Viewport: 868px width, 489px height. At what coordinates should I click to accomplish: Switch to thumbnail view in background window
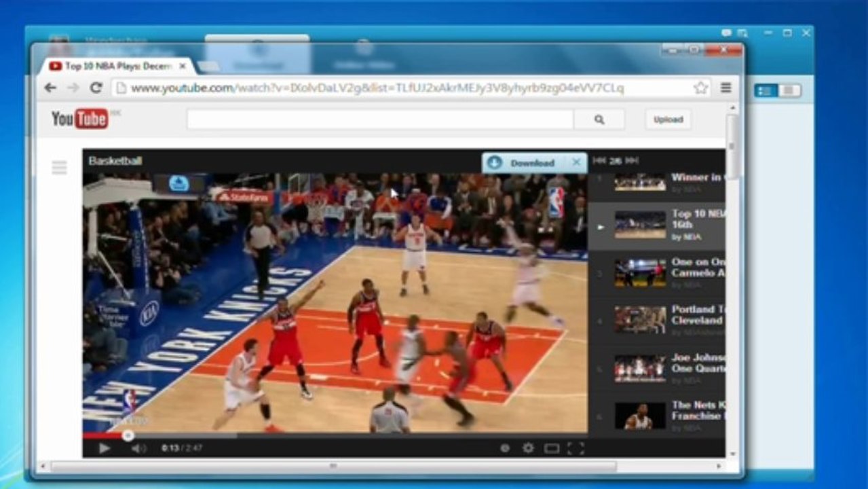789,91
